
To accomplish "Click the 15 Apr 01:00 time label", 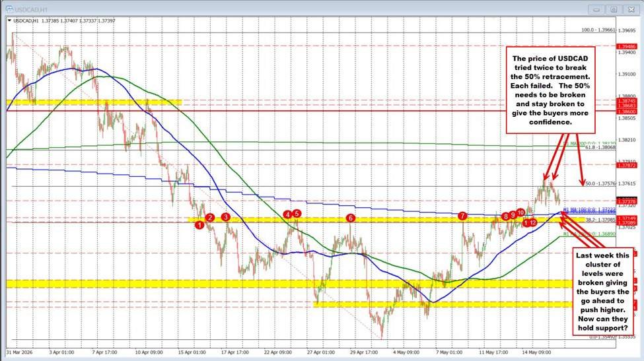I will pyautogui.click(x=192, y=352).
